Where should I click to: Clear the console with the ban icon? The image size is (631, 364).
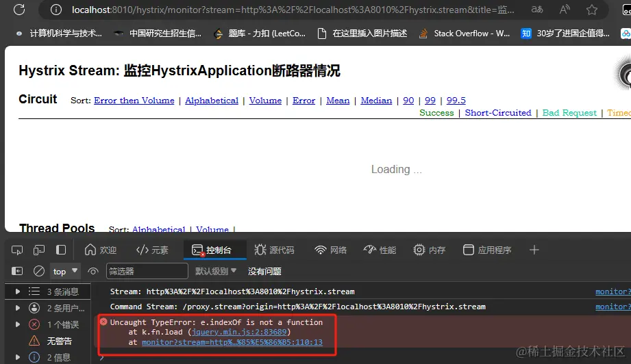tap(38, 271)
